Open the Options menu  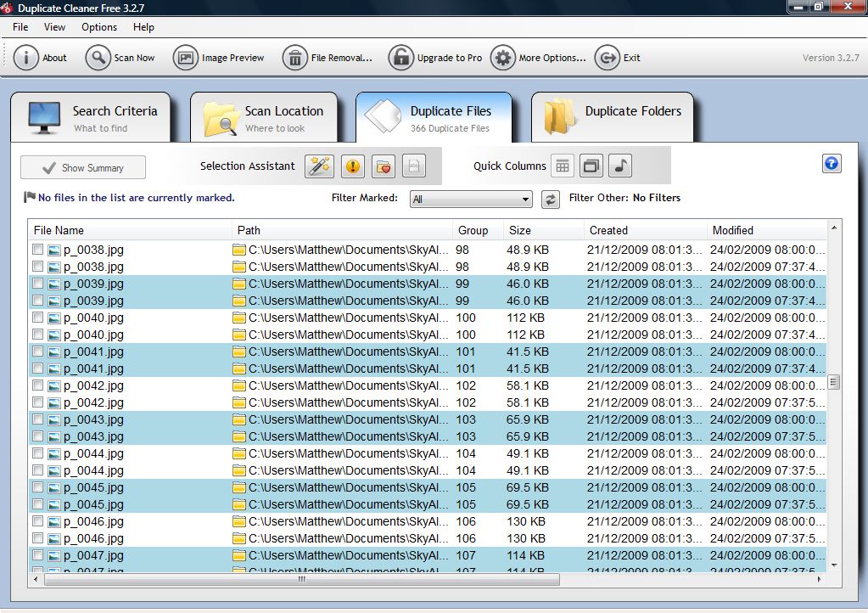point(98,26)
